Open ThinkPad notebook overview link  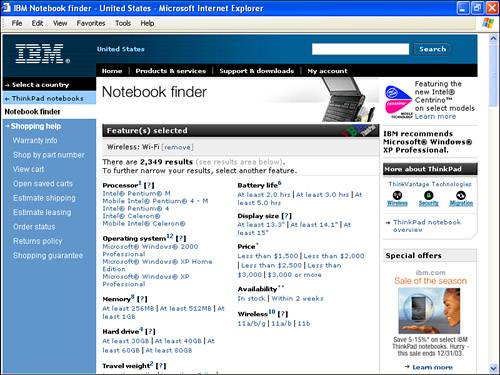(427, 226)
